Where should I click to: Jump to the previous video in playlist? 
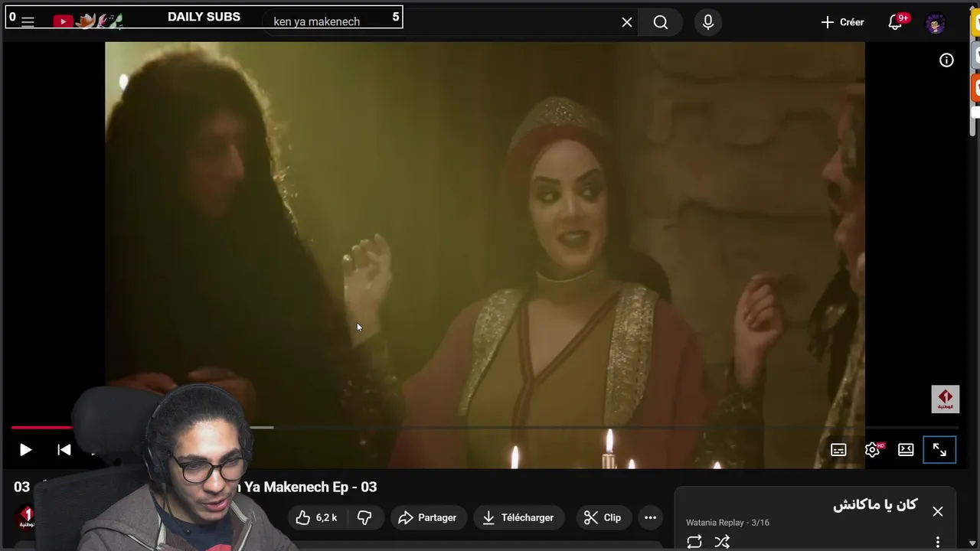(x=64, y=450)
